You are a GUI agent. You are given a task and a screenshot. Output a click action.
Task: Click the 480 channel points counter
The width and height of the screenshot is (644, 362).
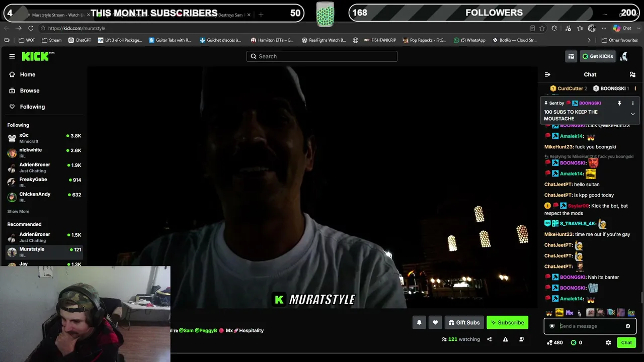tap(555, 343)
